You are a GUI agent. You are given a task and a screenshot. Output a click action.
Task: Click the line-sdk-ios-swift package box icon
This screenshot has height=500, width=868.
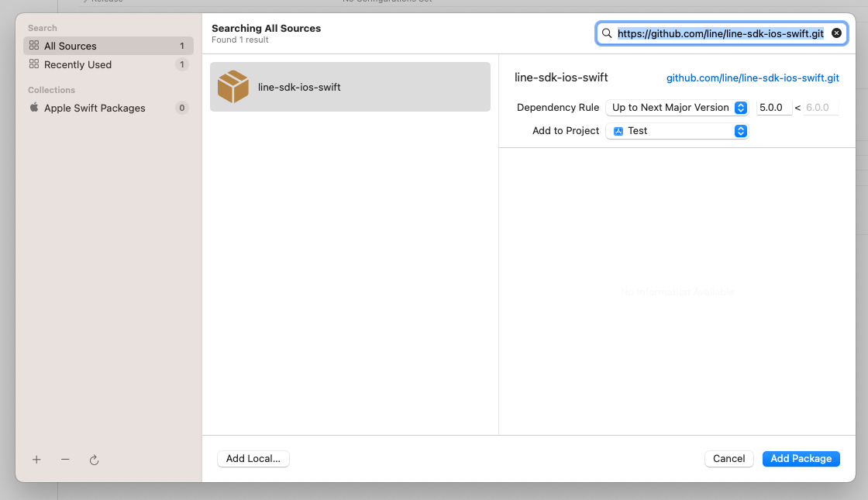[x=233, y=87]
